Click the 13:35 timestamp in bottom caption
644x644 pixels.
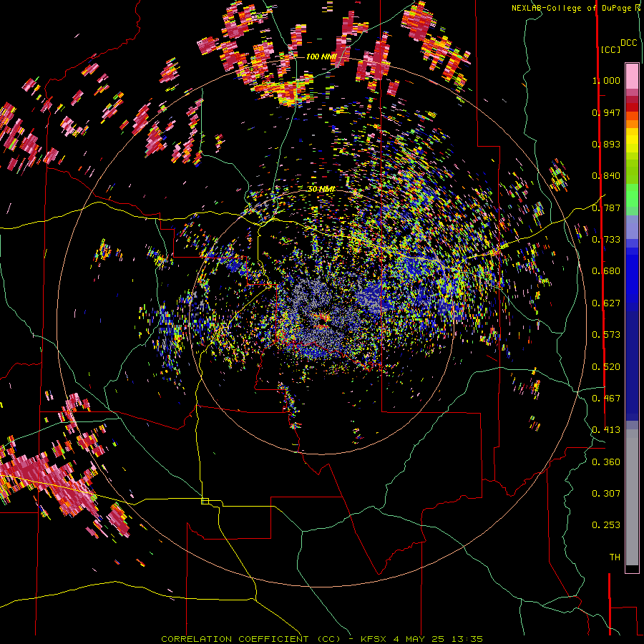pyautogui.click(x=467, y=639)
